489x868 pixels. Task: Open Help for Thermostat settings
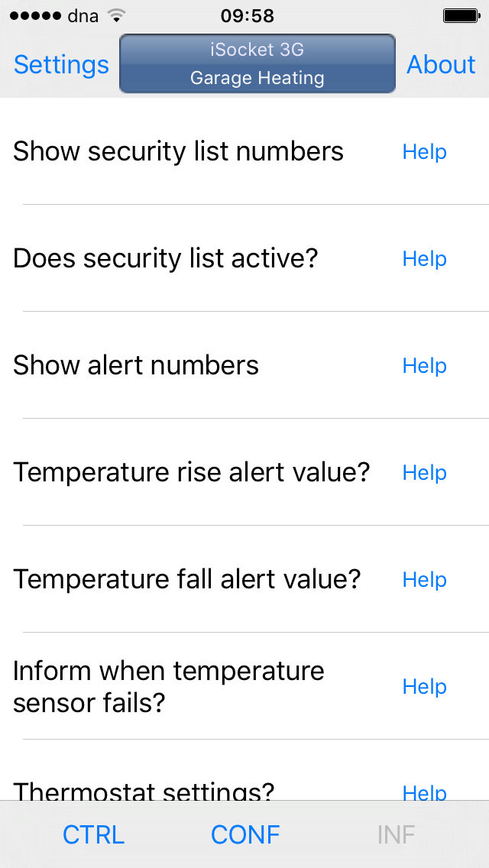[424, 793]
